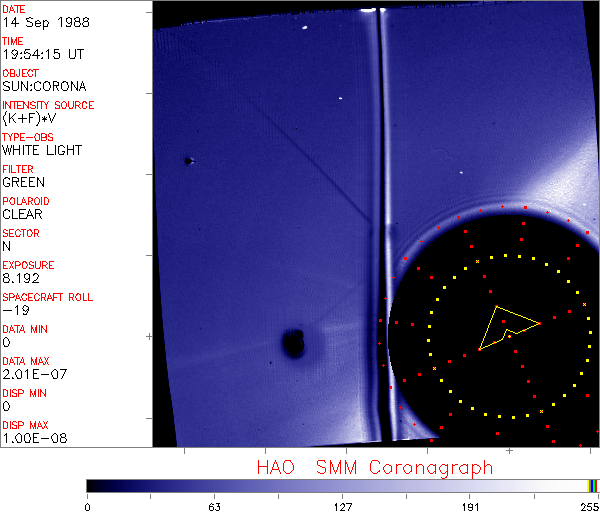Click the GREEN filter value
Screen dimensions: 600x512
click(23, 182)
